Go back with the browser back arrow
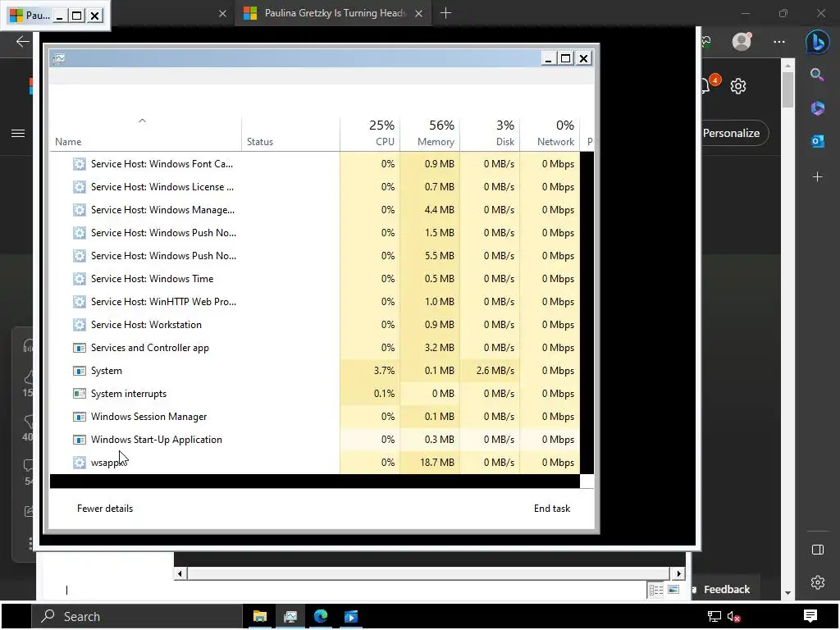The width and height of the screenshot is (840, 630). click(22, 42)
